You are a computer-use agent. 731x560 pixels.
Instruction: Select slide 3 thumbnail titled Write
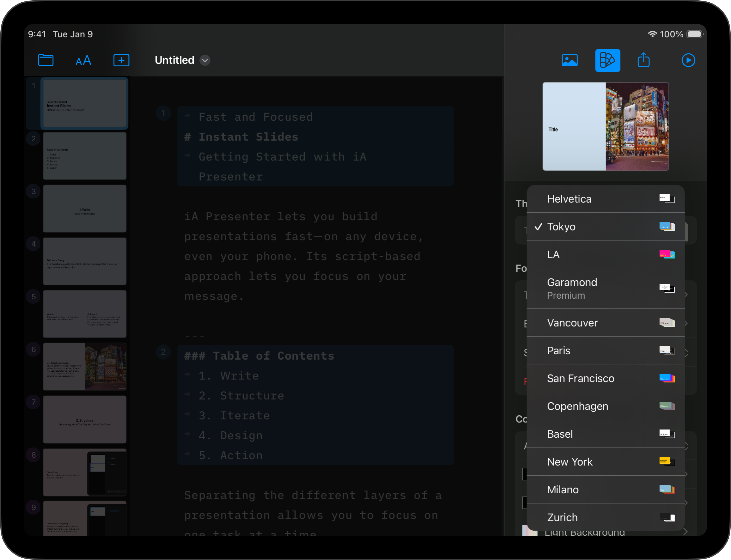(x=85, y=209)
